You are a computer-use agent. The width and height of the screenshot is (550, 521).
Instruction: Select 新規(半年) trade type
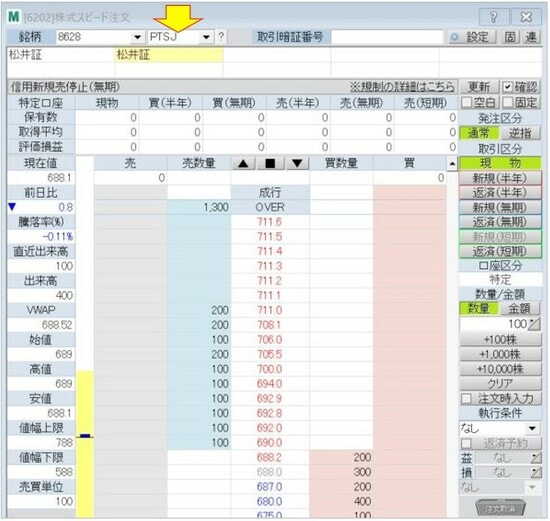pyautogui.click(x=500, y=178)
